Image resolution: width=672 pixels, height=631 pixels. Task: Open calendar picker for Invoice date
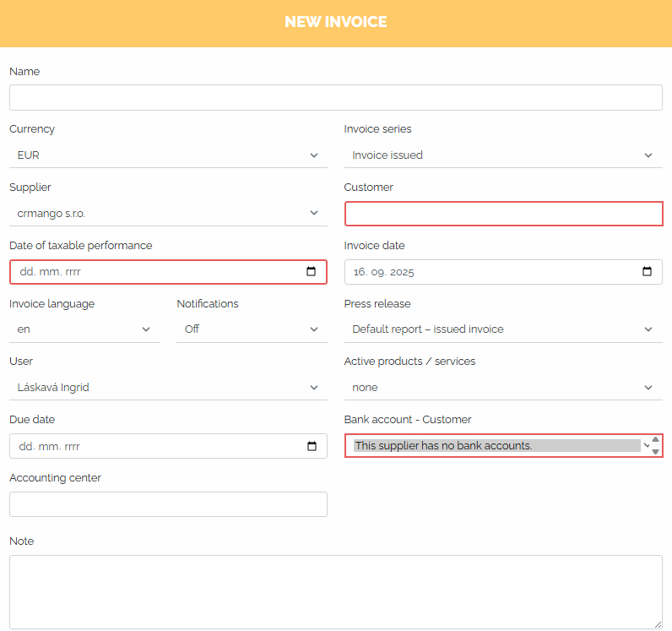[648, 271]
